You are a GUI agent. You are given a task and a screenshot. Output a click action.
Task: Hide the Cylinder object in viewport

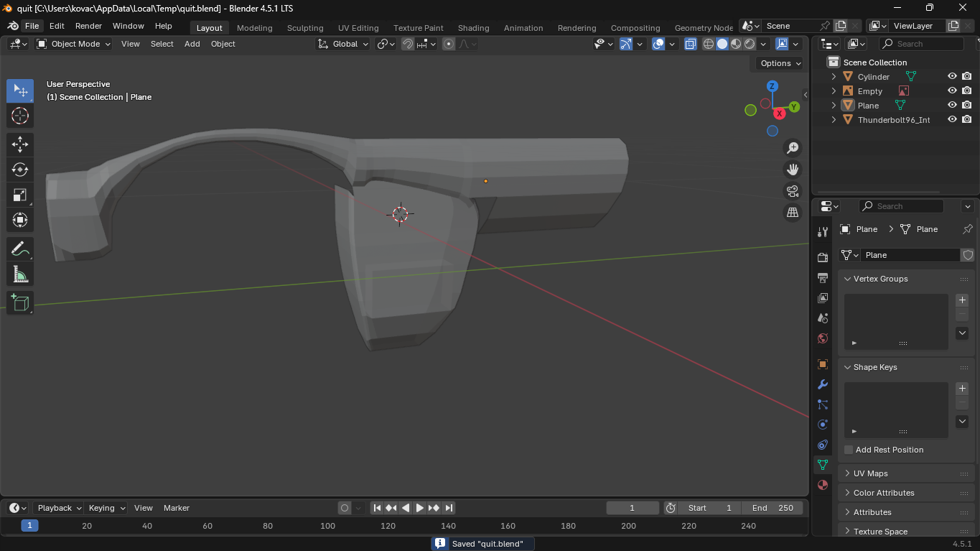(952, 77)
